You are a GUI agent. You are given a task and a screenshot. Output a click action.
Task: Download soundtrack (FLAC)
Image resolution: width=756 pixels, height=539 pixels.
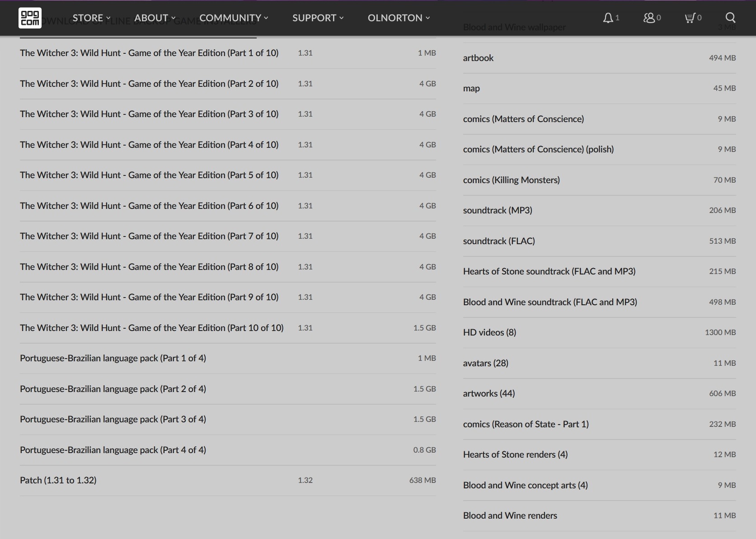point(599,241)
